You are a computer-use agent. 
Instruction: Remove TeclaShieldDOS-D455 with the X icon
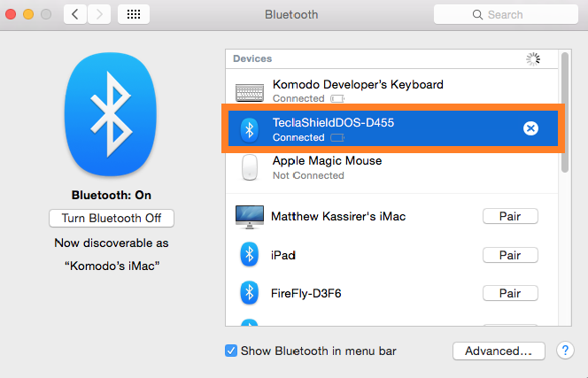530,128
